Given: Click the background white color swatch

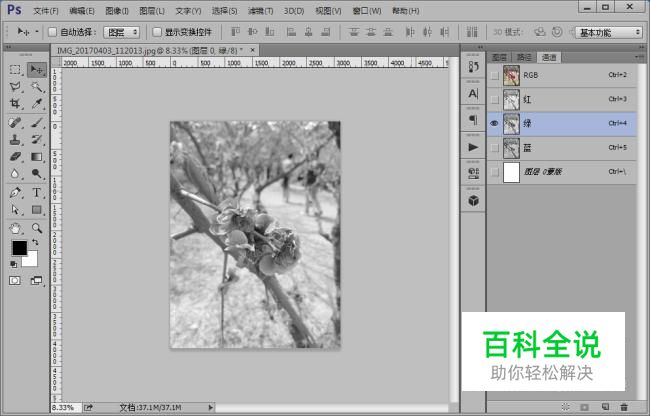Looking at the screenshot, I should point(32,260).
